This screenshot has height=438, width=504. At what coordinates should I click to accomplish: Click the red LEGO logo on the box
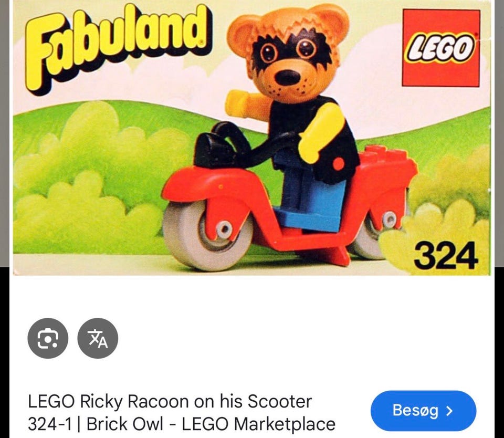(441, 48)
